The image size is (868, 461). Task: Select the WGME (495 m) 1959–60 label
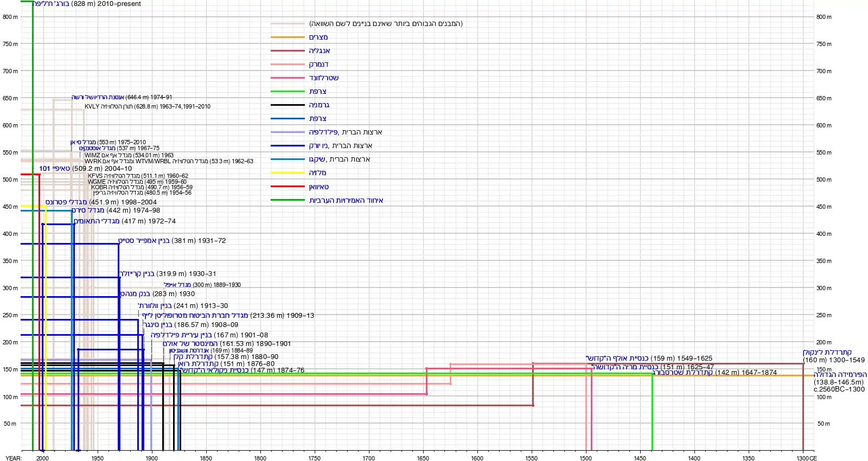[x=137, y=182]
